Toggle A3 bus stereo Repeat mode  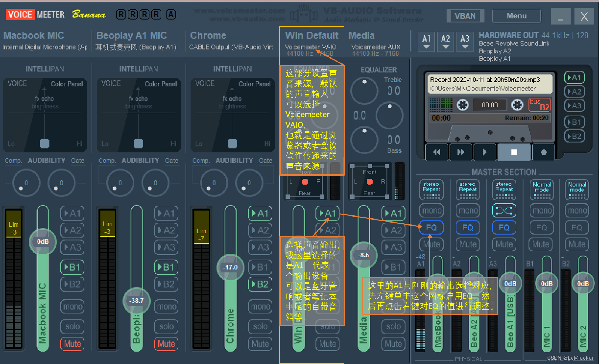coord(504,190)
